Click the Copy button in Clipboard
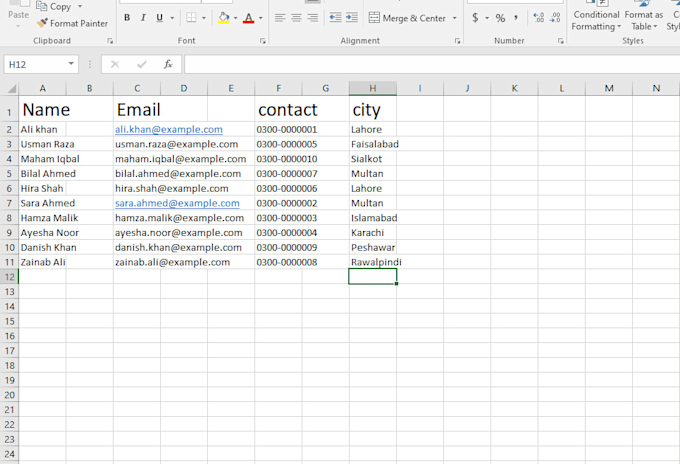The height and width of the screenshot is (464, 680). coord(54,6)
